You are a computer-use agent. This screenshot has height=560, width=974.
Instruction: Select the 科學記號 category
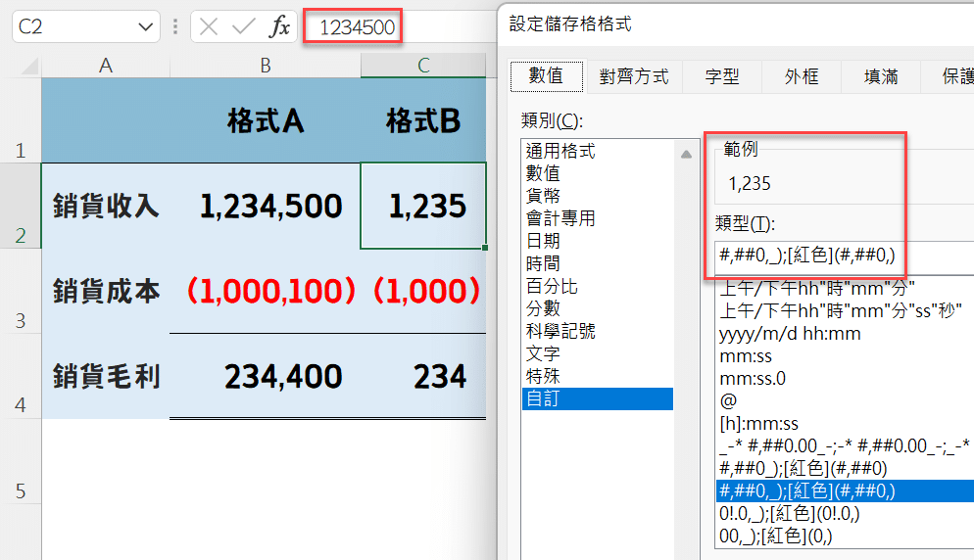tap(598, 331)
